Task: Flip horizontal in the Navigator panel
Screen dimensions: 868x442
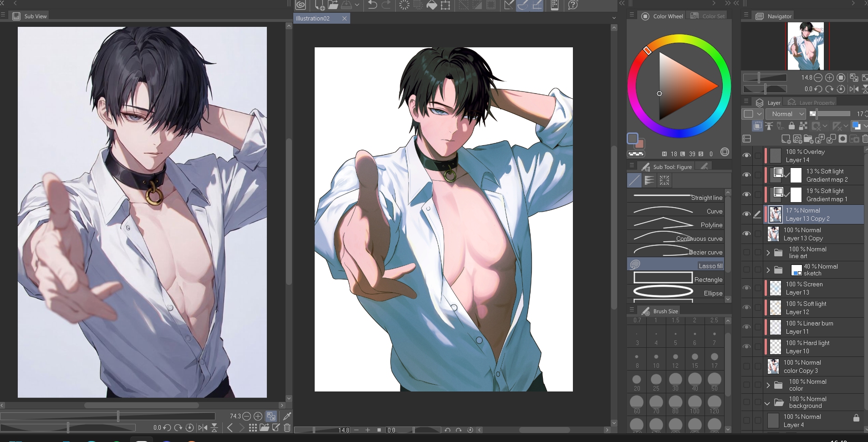Action: pyautogui.click(x=854, y=89)
